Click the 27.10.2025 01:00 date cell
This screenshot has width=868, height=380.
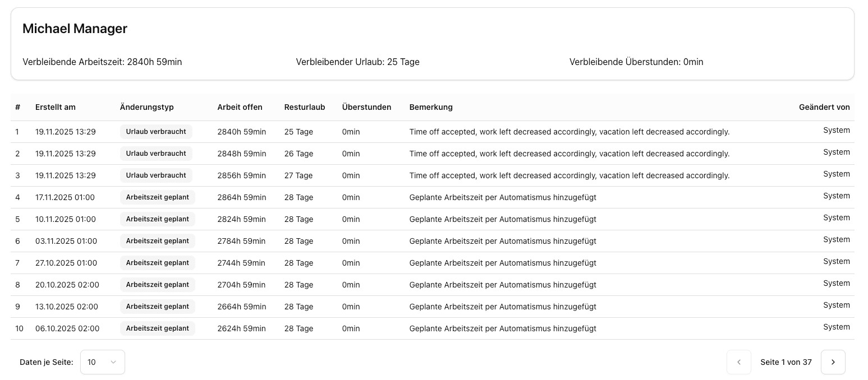(66, 263)
